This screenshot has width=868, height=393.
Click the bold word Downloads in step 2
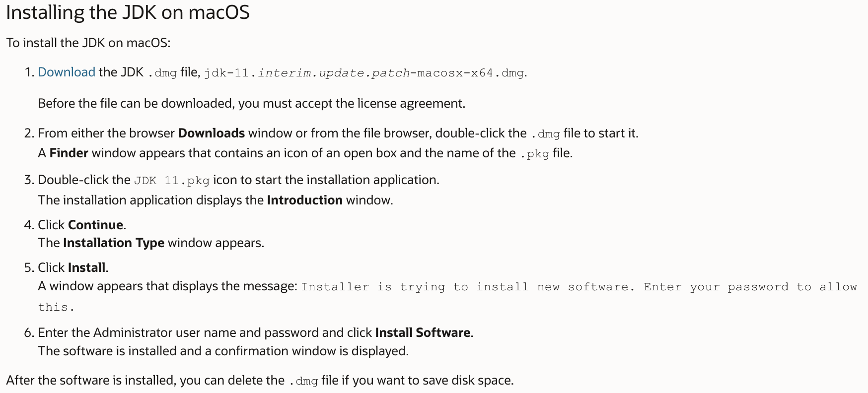click(212, 133)
